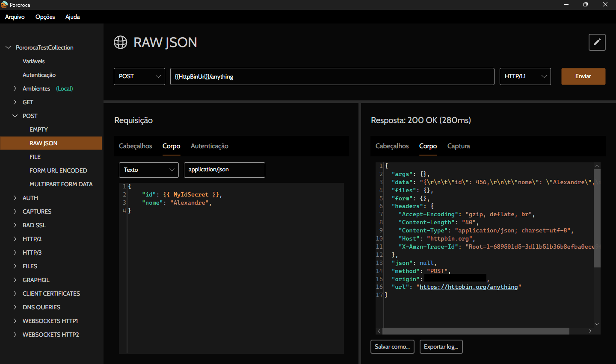Open the Opções menu
Screen dimensions: 616x364
coord(45,17)
